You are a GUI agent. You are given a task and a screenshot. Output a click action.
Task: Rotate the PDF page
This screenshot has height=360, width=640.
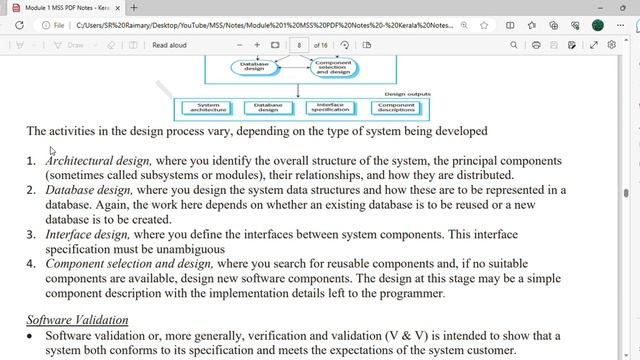345,45
